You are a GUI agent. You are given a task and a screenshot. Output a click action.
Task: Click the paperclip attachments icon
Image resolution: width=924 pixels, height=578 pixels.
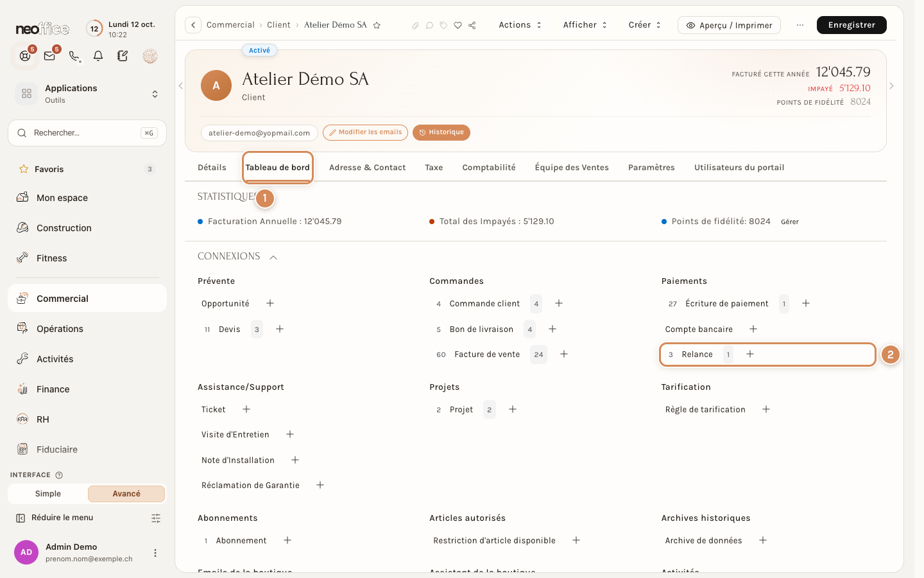tap(415, 26)
